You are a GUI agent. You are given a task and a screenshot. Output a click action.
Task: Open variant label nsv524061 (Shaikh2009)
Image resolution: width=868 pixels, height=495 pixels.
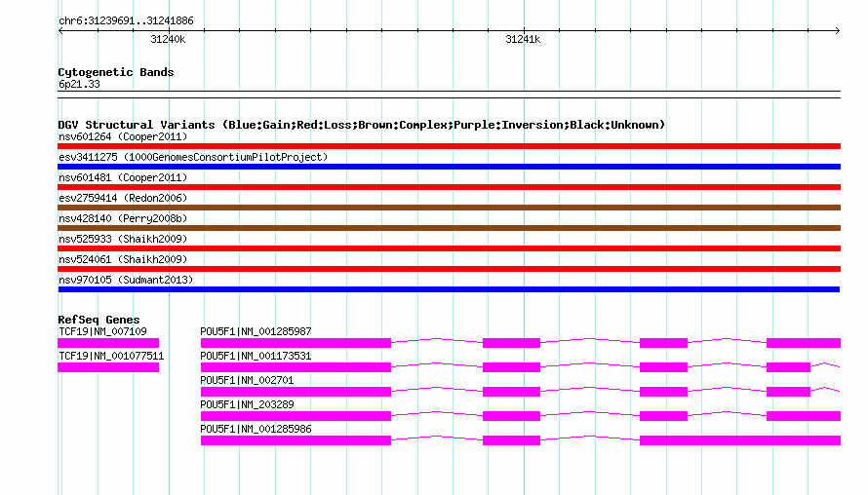coord(123,259)
